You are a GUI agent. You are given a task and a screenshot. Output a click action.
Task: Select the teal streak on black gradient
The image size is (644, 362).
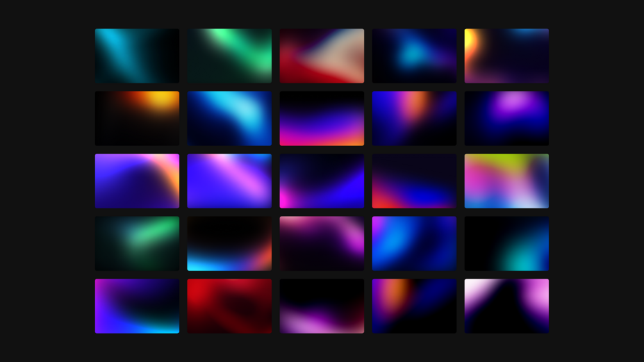pos(136,56)
